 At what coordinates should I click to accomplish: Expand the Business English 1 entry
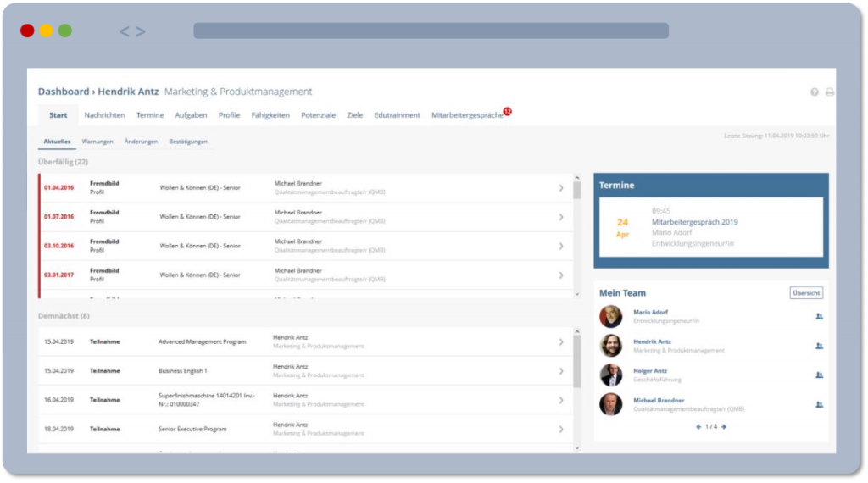(560, 370)
